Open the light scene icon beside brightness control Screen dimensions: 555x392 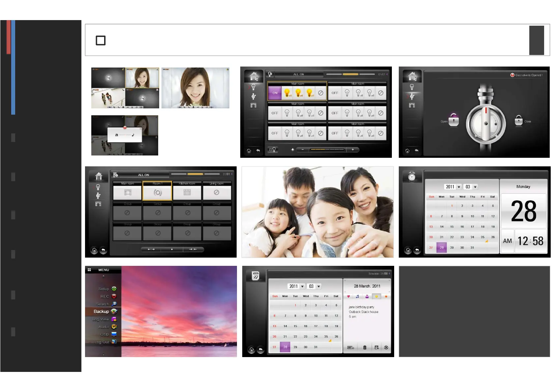coord(273,150)
